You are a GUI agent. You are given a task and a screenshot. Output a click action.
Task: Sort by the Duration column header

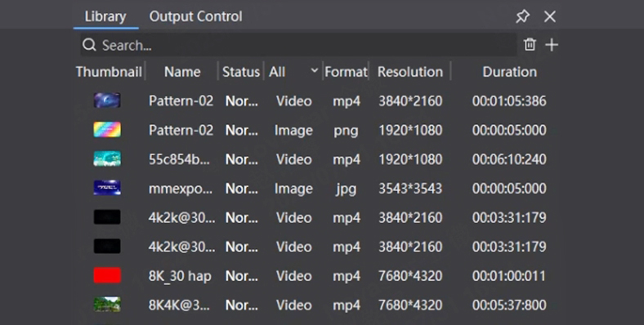click(x=509, y=72)
